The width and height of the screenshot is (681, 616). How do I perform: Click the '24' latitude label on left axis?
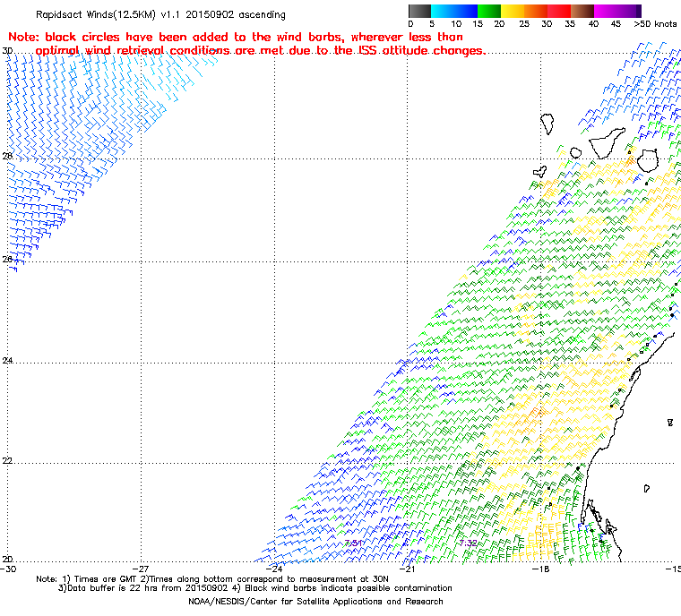[6, 360]
